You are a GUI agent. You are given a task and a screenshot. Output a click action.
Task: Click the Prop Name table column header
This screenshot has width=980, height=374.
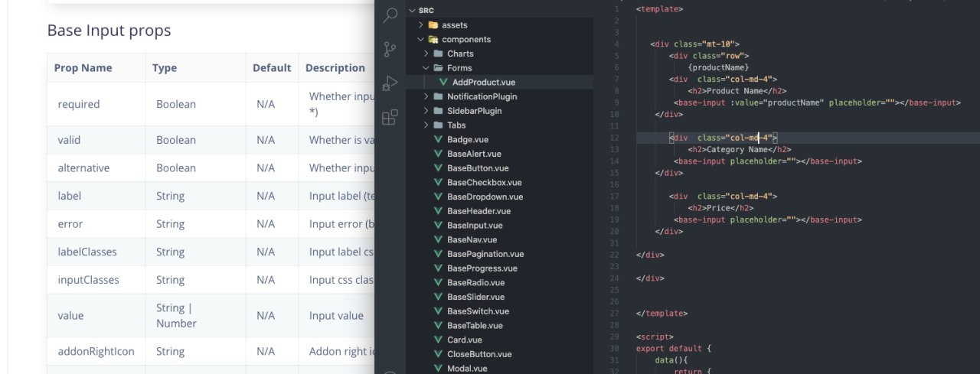83,68
